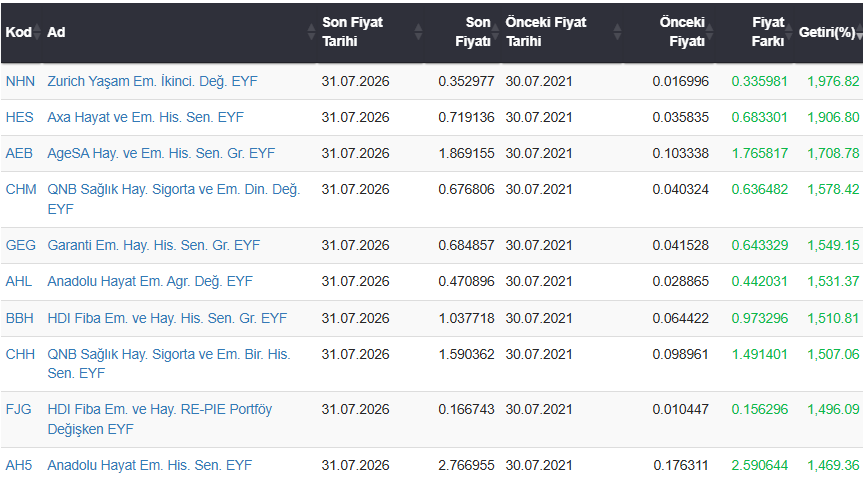Screen dimensions: 863x481
Task: Select price difference 1.765817
Action: click(760, 153)
